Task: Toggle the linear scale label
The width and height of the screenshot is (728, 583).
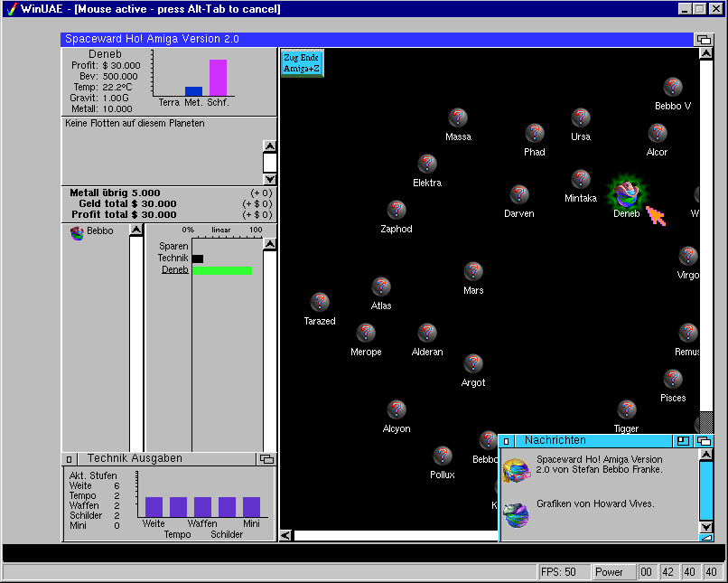Action: click(x=221, y=230)
